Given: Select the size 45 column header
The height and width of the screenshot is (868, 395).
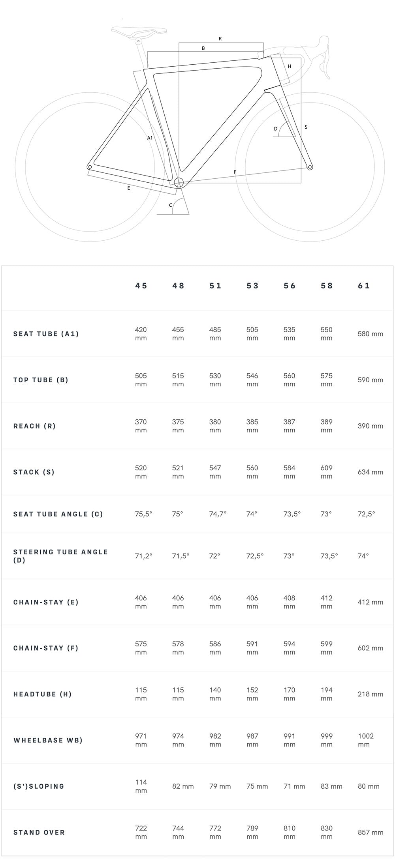Looking at the screenshot, I should (141, 286).
